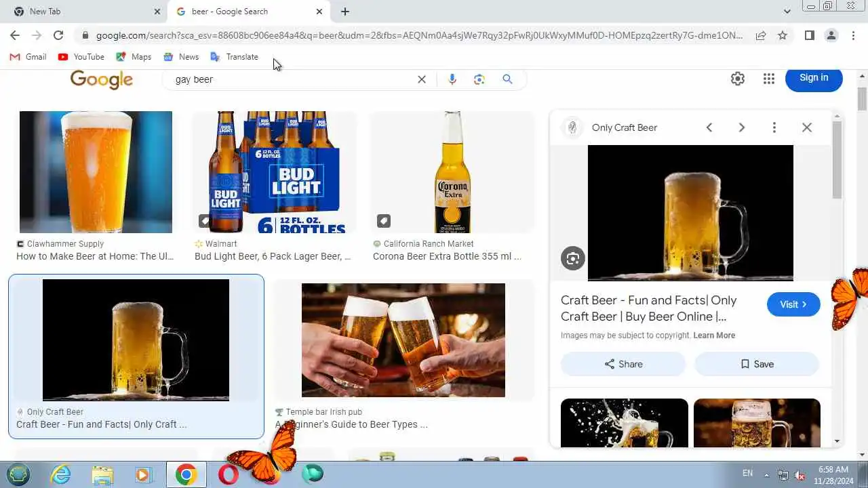
Task: Open the splashing beer related image
Action: 625,423
